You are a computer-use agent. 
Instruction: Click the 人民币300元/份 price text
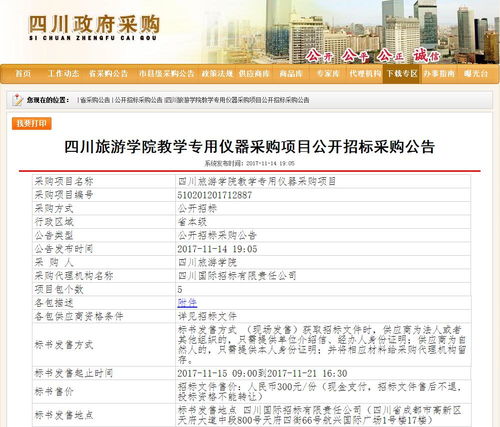pyautogui.click(x=282, y=387)
